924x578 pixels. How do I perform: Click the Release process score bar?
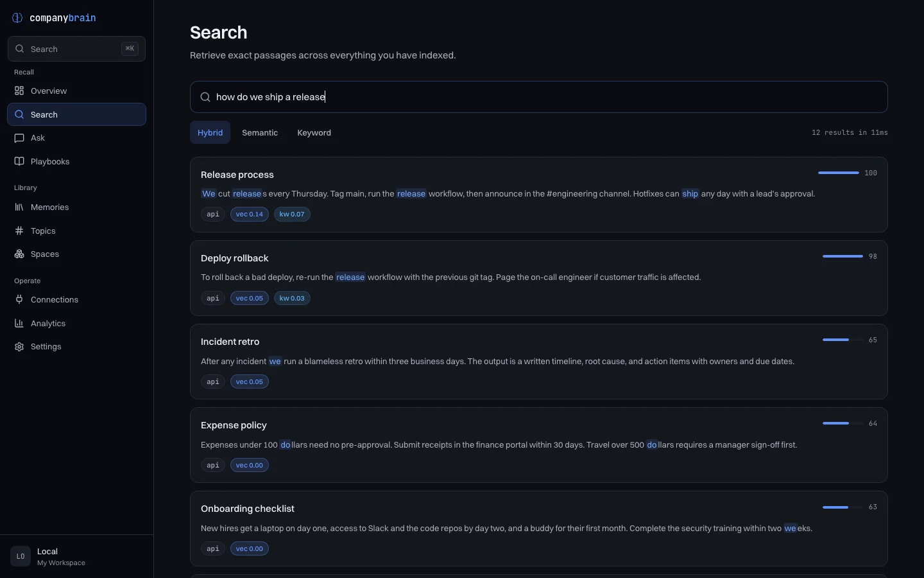tap(839, 173)
